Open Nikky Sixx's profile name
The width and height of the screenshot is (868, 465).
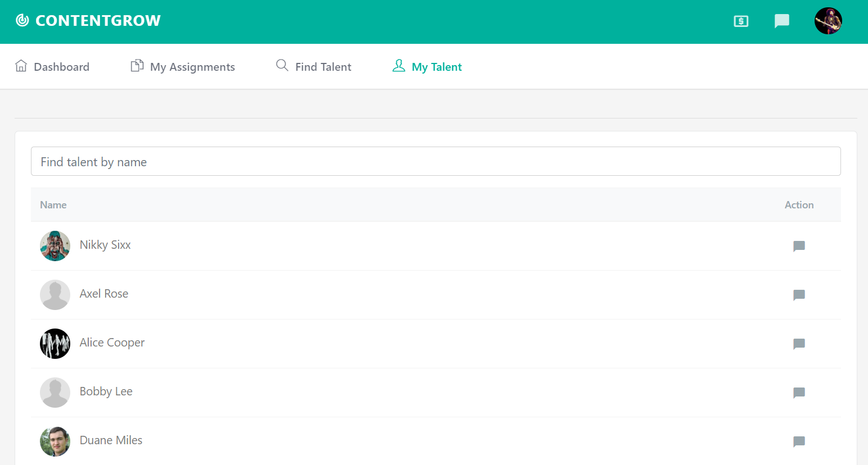pyautogui.click(x=105, y=245)
